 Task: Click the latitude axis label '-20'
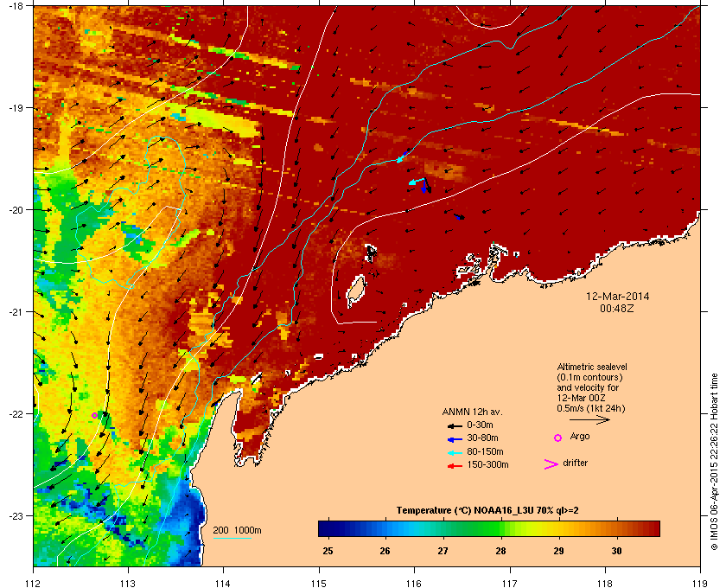click(x=15, y=209)
